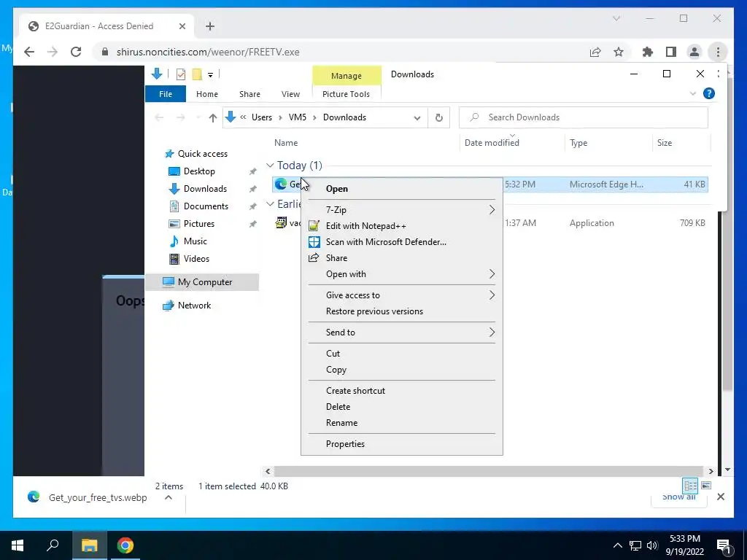Click the Explorer Properties quick access icon
Image resolution: width=747 pixels, height=560 pixels.
click(181, 74)
